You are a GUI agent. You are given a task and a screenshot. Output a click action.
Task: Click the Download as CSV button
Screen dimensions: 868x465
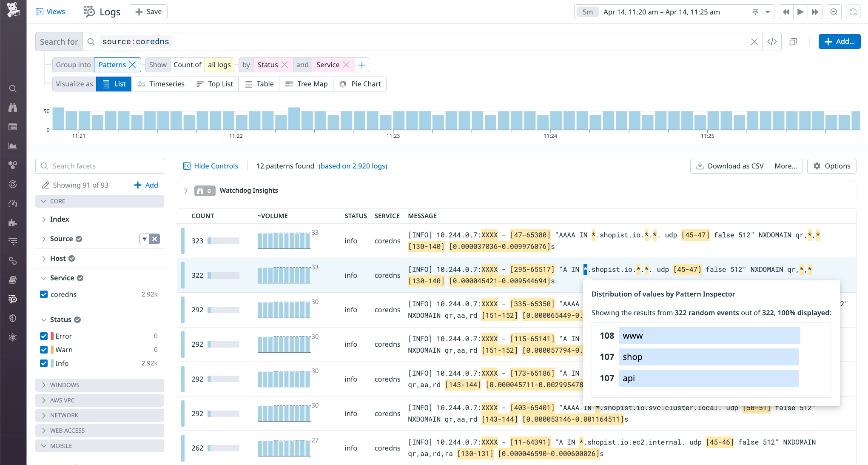click(729, 166)
